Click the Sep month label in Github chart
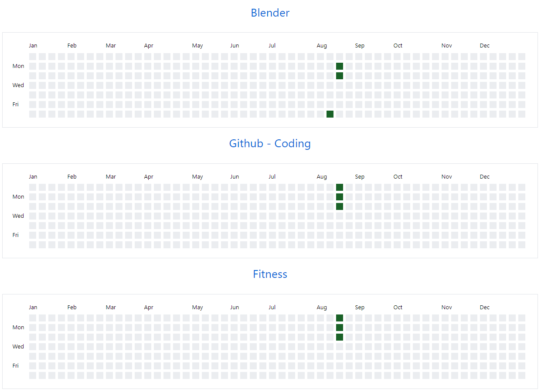This screenshot has height=392, width=541. coord(360,177)
